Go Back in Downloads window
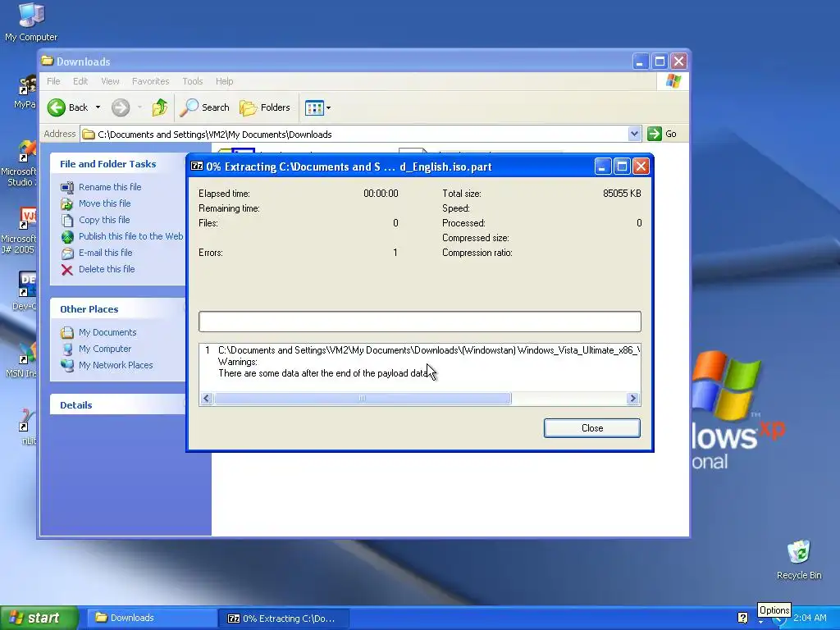Viewport: 840px width, 630px height. click(x=68, y=107)
